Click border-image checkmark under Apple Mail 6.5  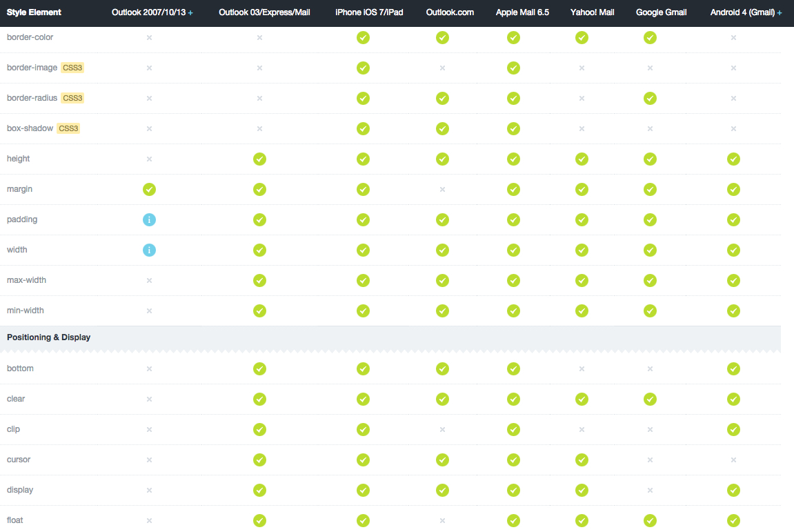click(x=513, y=68)
